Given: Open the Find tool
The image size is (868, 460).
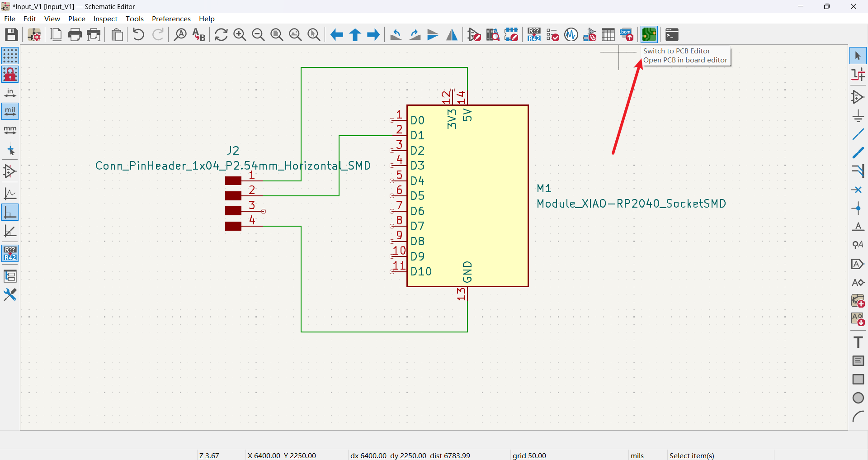Looking at the screenshot, I should pyautogui.click(x=180, y=34).
